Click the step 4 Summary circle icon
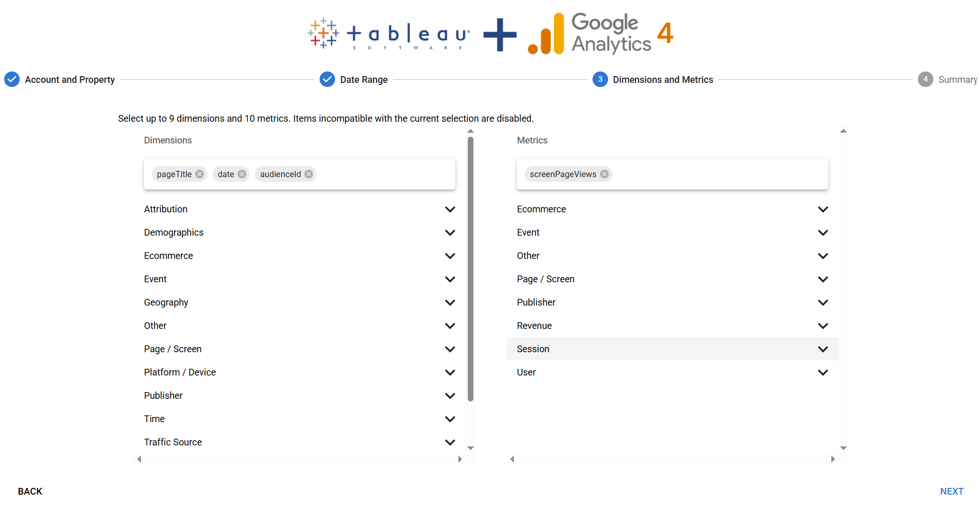Viewport: 980px width, 506px height. pyautogui.click(x=926, y=79)
